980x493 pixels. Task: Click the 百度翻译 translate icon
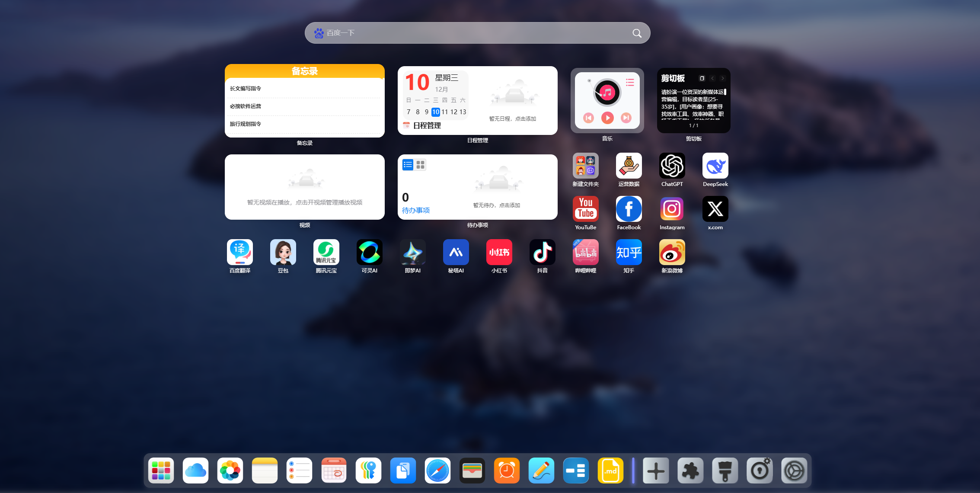tap(239, 253)
